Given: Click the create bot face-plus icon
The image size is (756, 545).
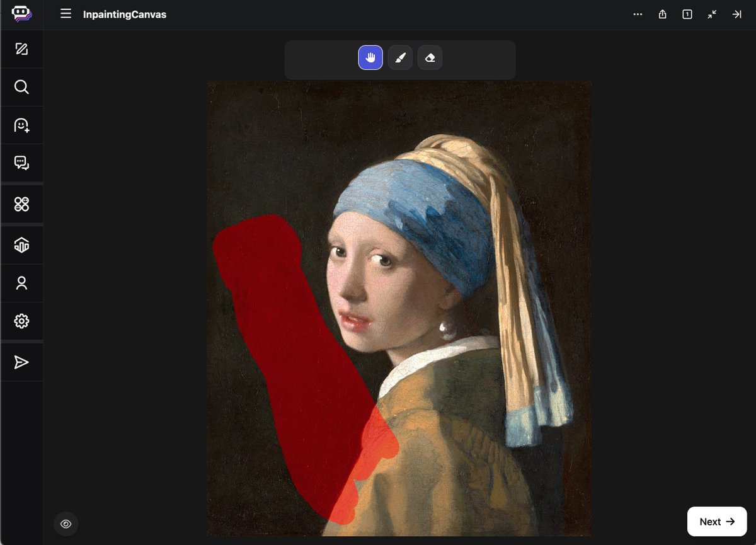Looking at the screenshot, I should click(21, 125).
